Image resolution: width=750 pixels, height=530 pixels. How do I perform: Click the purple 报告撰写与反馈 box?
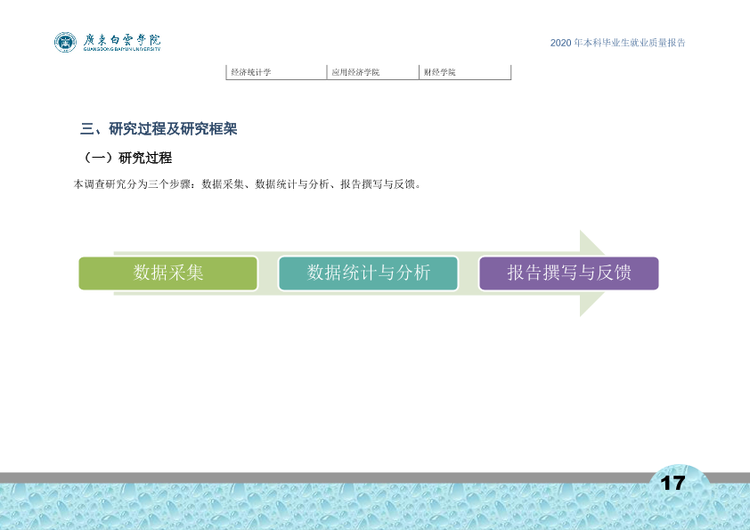coord(569,273)
